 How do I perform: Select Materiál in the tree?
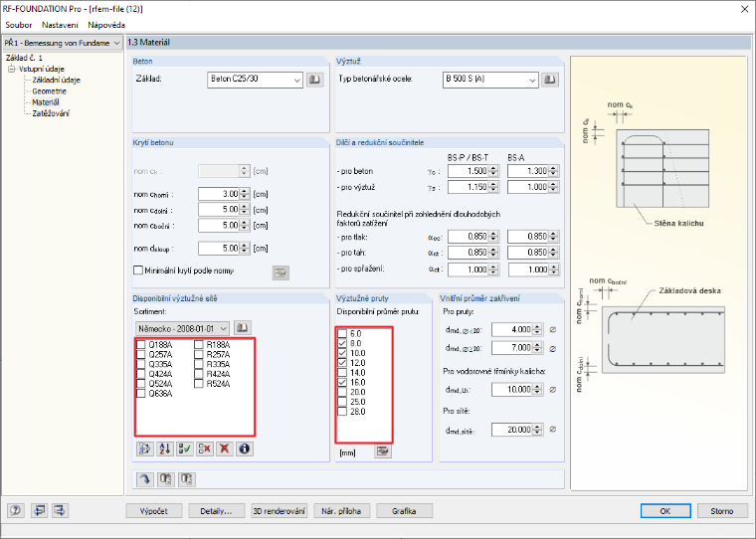coord(46,102)
